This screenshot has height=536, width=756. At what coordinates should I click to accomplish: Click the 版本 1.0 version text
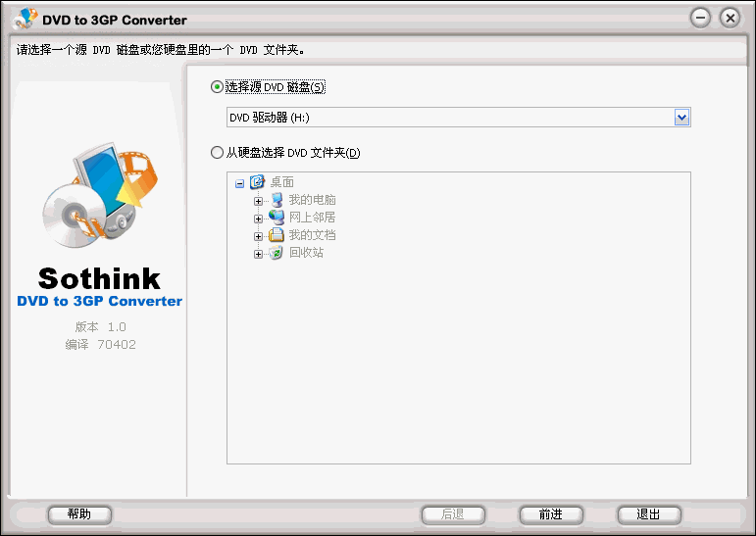[100, 327]
